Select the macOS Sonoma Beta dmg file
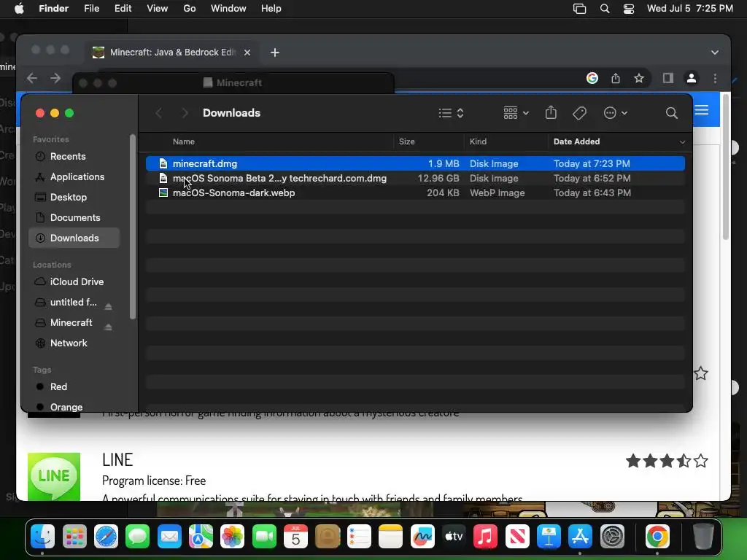747x560 pixels. (x=415, y=178)
